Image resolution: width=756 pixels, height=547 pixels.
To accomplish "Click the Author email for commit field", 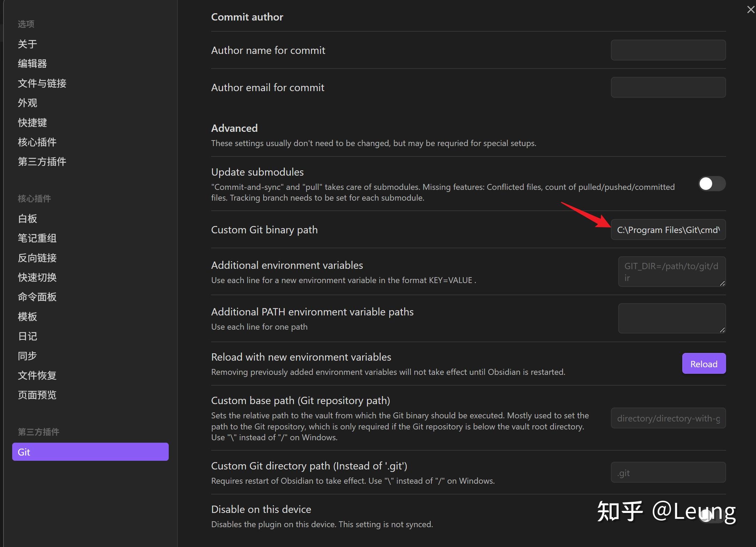I will (668, 87).
